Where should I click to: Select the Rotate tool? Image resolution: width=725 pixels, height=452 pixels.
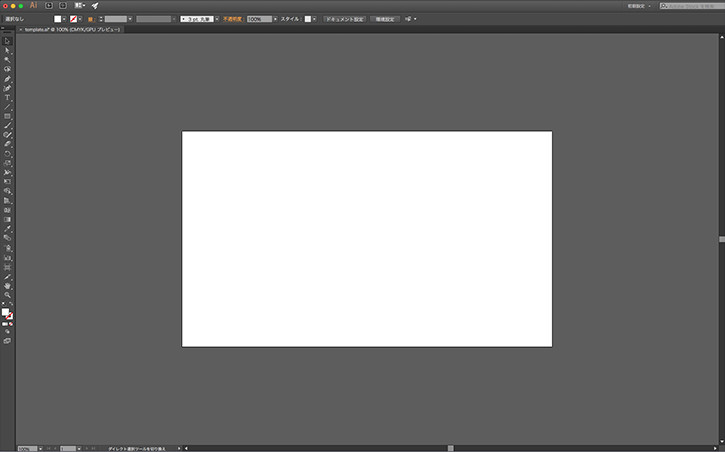point(7,154)
